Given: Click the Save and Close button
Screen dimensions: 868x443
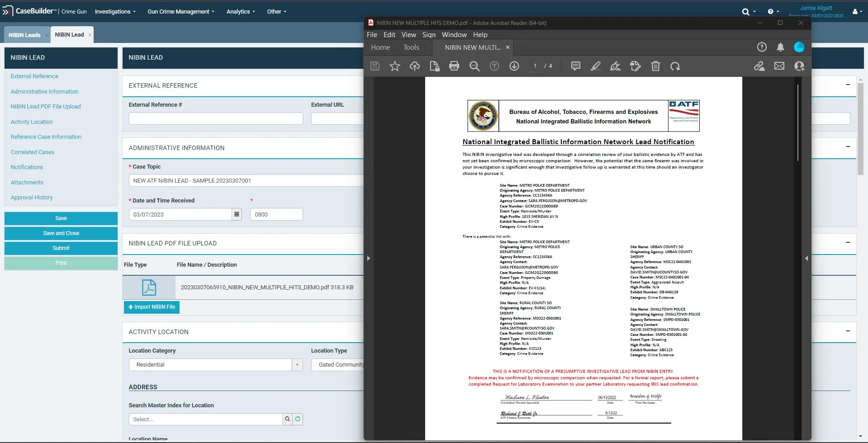Looking at the screenshot, I should pos(61,233).
